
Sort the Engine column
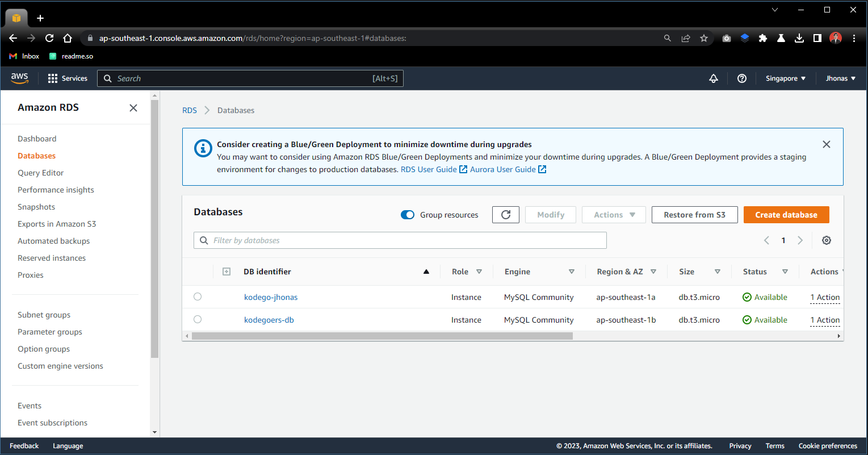pos(572,272)
